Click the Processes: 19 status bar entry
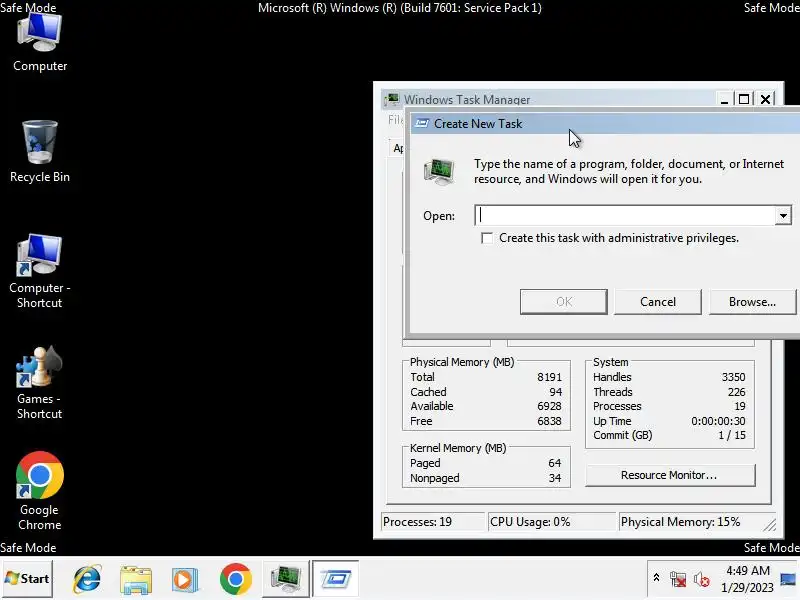 click(x=433, y=522)
